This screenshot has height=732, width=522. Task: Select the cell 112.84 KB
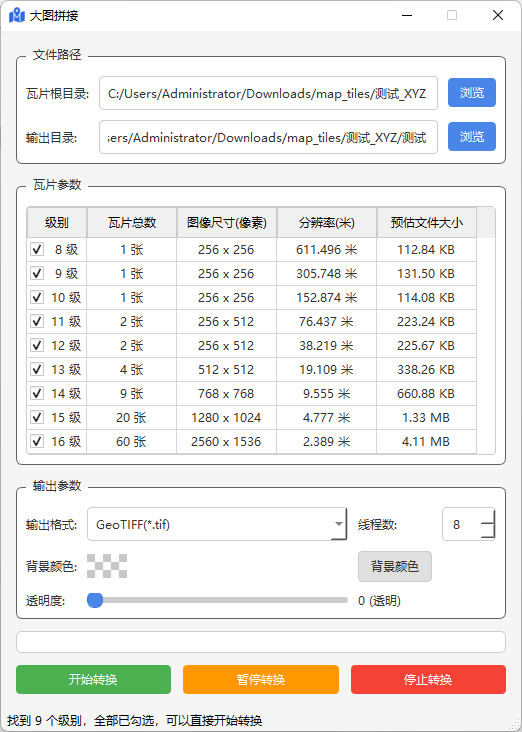[426, 249]
